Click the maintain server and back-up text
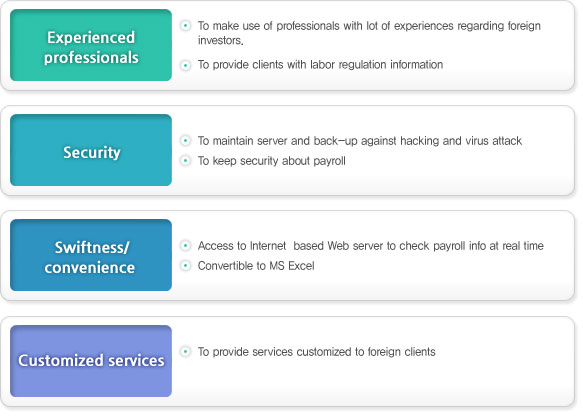The height and width of the screenshot is (417, 583). 360,141
